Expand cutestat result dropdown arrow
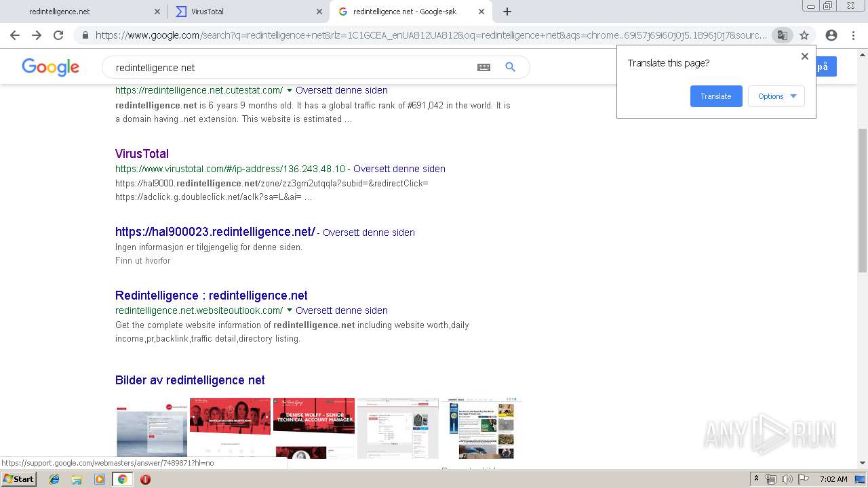 tap(290, 90)
